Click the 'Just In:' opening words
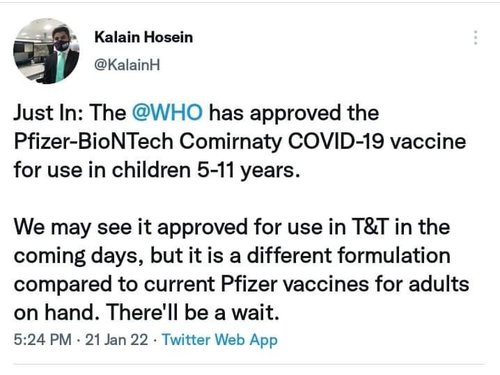This screenshot has width=500, height=375. [48, 113]
